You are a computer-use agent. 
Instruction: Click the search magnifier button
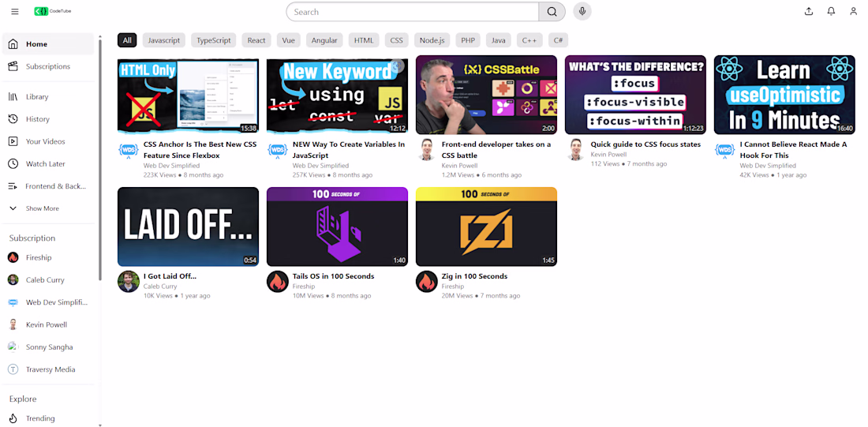[x=552, y=12]
